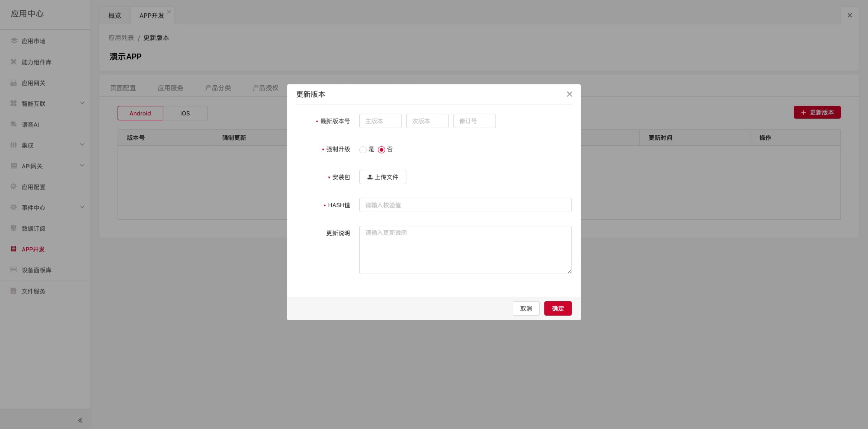
Task: Click the upload icon in 上传文件
Action: [370, 177]
